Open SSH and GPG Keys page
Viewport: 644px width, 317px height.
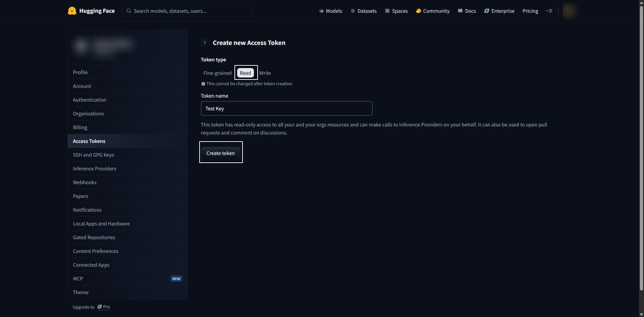[x=127, y=155]
